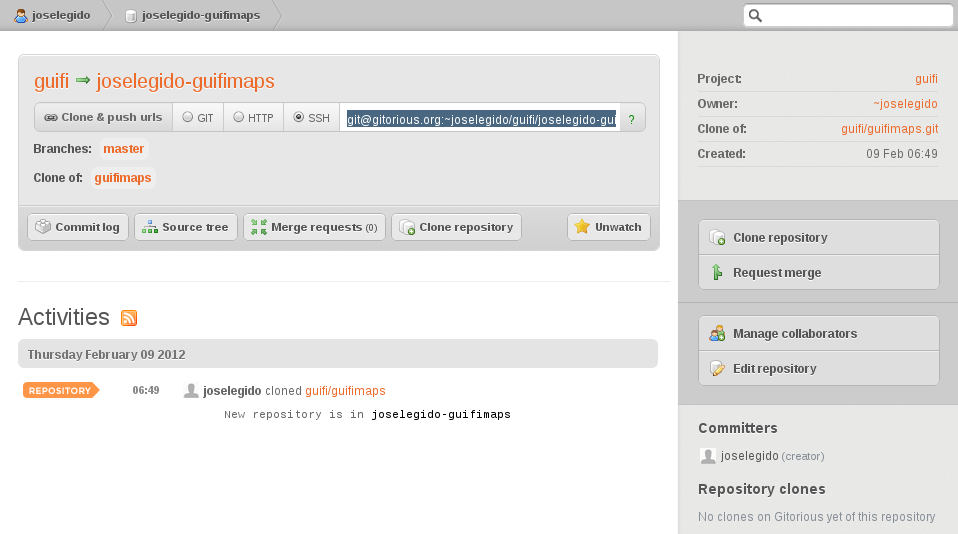
Task: Click inside the clone URL field
Action: 480,119
